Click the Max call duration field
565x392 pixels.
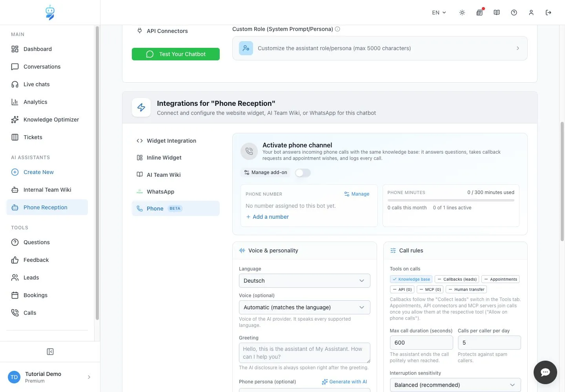421,343
